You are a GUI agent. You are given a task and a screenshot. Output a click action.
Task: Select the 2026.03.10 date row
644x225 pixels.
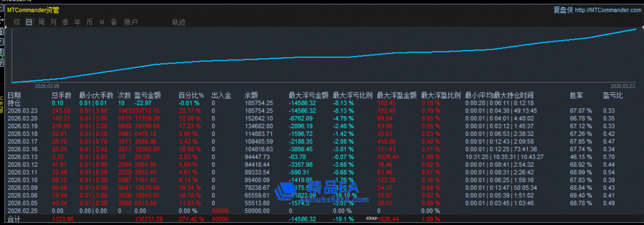tap(22, 180)
